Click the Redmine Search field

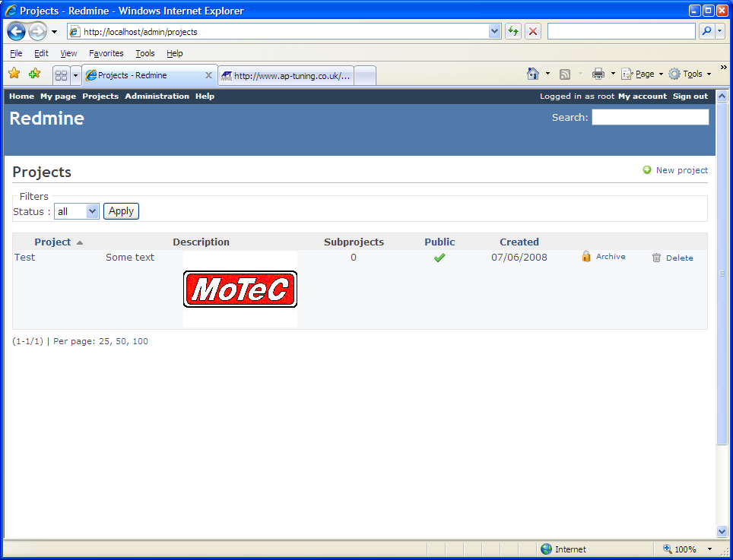click(x=650, y=117)
